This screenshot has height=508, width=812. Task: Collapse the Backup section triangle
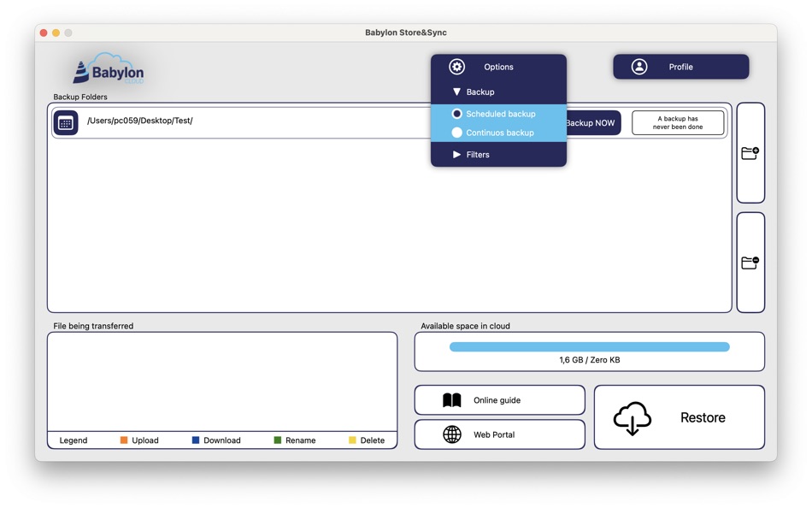[456, 92]
